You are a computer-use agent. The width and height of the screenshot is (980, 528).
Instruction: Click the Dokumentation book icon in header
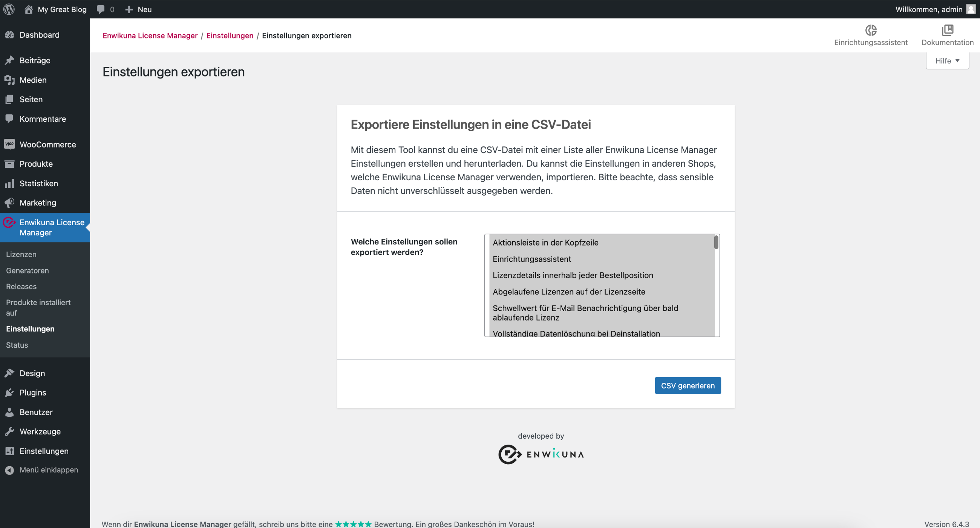tap(947, 30)
